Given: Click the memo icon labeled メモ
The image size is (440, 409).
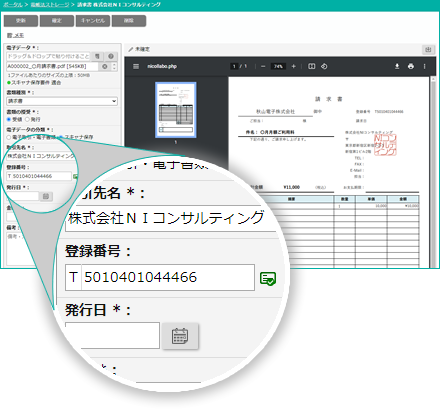Looking at the screenshot, I should [x=15, y=35].
